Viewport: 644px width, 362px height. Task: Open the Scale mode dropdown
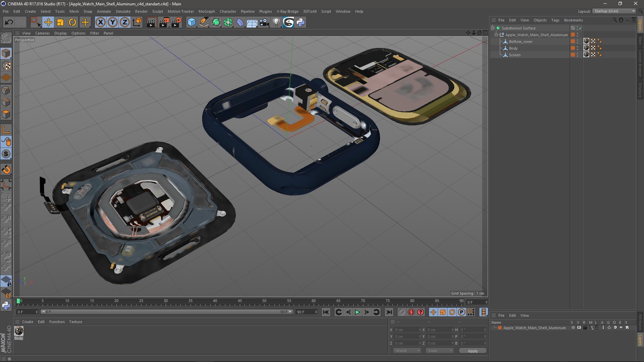tap(440, 351)
